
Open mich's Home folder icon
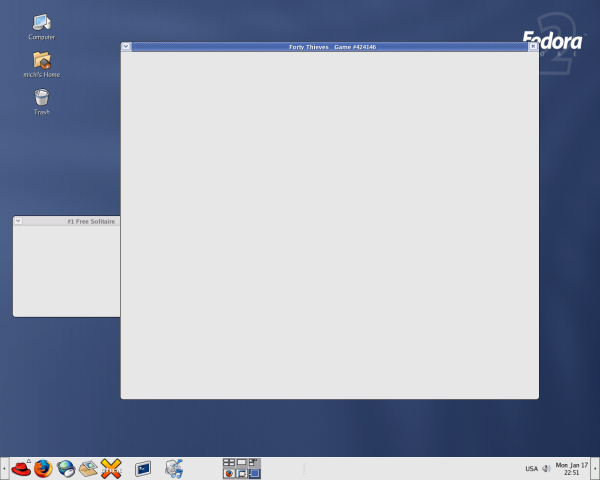(x=42, y=62)
